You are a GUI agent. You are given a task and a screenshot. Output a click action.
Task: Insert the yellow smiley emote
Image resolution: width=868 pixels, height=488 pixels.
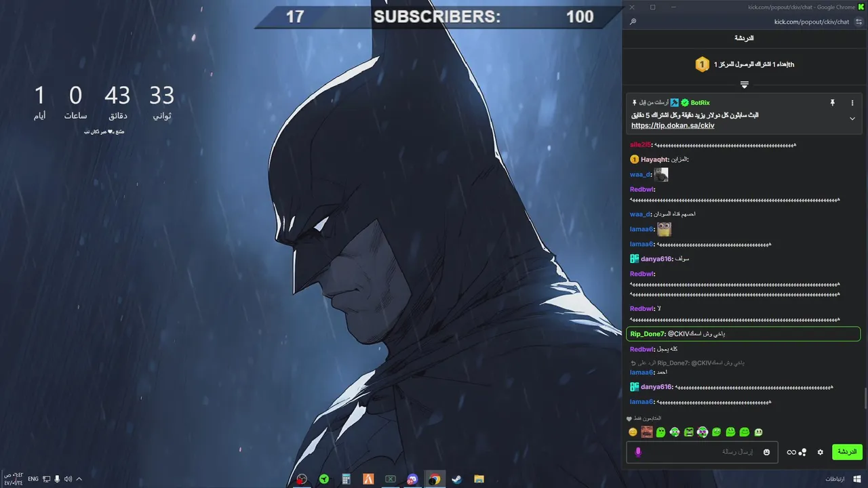click(x=633, y=432)
